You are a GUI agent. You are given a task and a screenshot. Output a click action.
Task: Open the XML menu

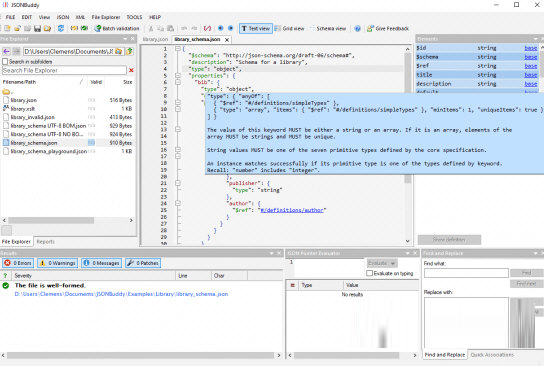pos(80,17)
